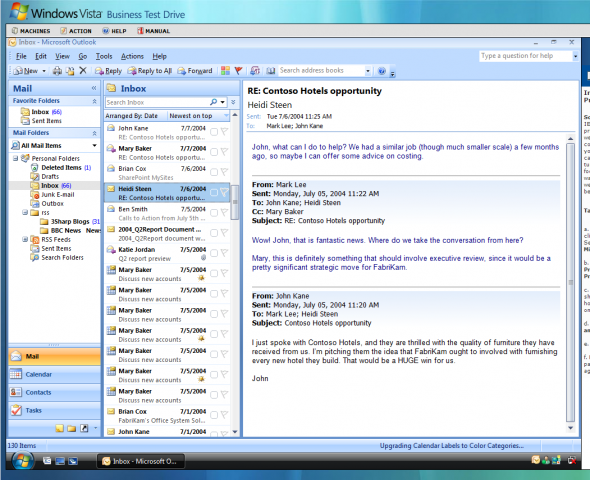This screenshot has height=480, width=590.
Task: Collapse the Mail Folders section
Action: (94, 133)
